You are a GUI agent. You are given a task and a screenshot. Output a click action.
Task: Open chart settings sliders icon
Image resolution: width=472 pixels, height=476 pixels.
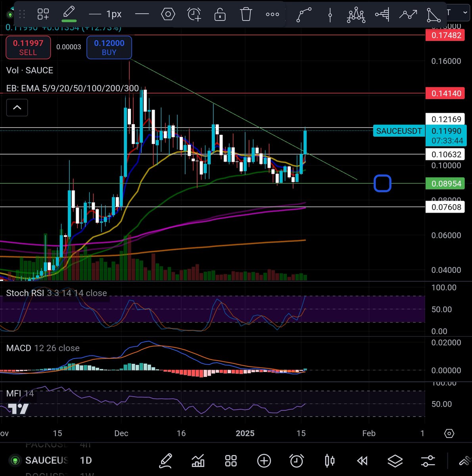pyautogui.click(x=428, y=461)
